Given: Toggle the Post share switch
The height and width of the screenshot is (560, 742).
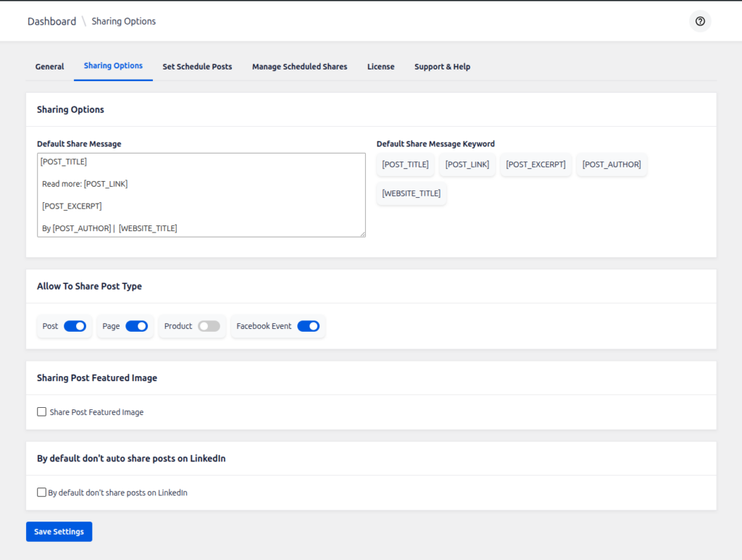Looking at the screenshot, I should (75, 326).
